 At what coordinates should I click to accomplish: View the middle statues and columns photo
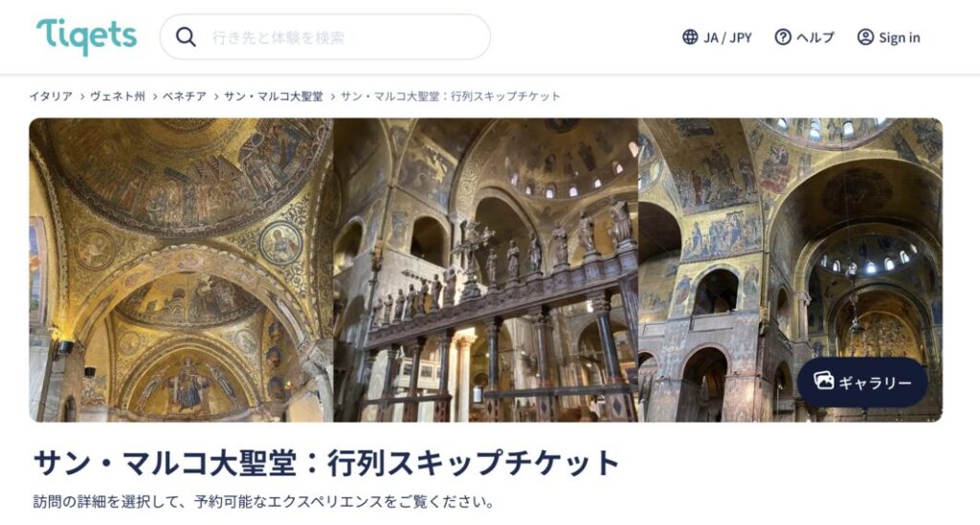(485, 270)
